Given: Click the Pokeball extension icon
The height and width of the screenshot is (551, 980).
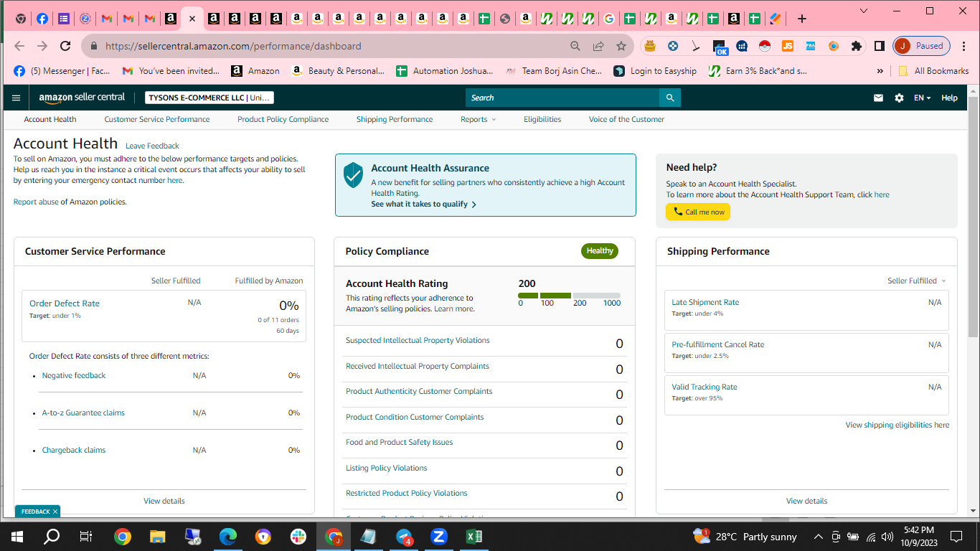Looking at the screenshot, I should tap(765, 46).
